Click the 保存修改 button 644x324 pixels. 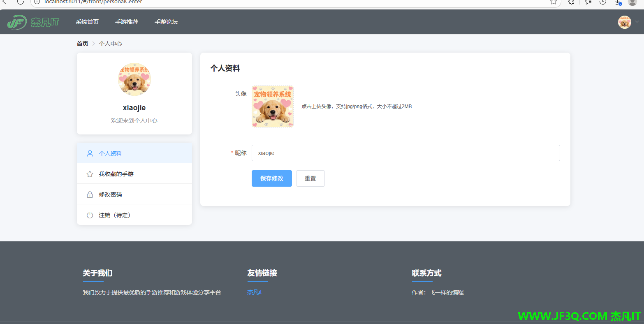271,178
